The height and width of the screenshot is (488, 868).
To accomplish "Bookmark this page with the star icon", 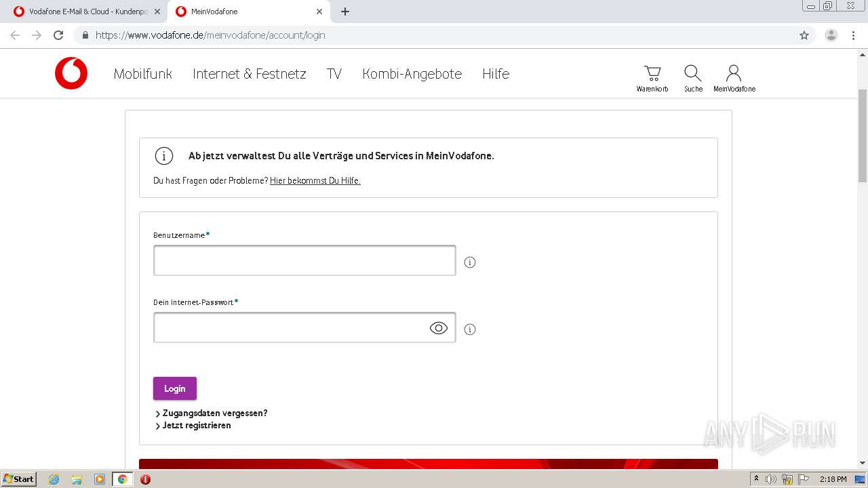I will [x=804, y=35].
